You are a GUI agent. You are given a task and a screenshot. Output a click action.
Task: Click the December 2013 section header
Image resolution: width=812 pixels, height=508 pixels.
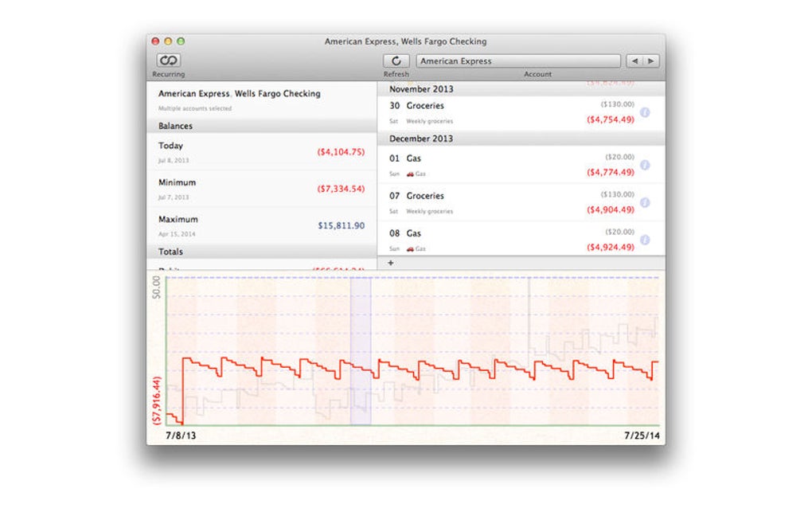pos(521,139)
